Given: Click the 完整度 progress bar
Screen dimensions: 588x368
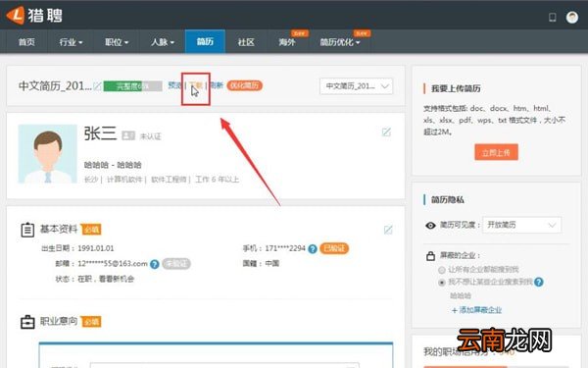Looking at the screenshot, I should point(132,86).
